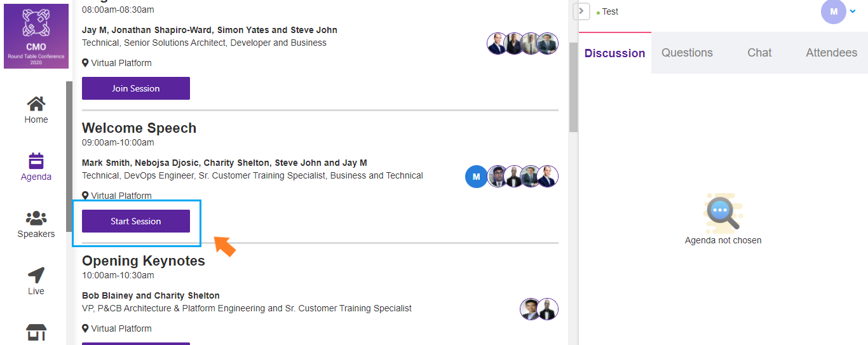The image size is (868, 345).
Task: Click last speaker photo in 08:00am session
Action: pos(548,43)
